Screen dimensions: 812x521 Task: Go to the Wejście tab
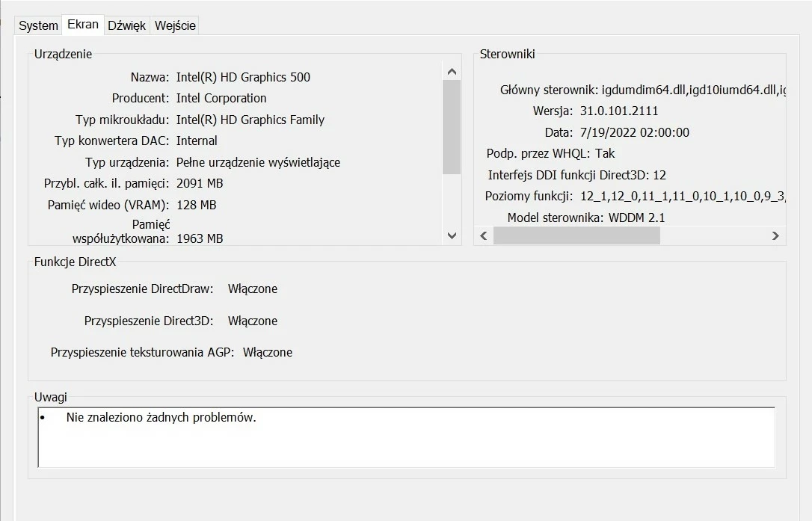175,25
